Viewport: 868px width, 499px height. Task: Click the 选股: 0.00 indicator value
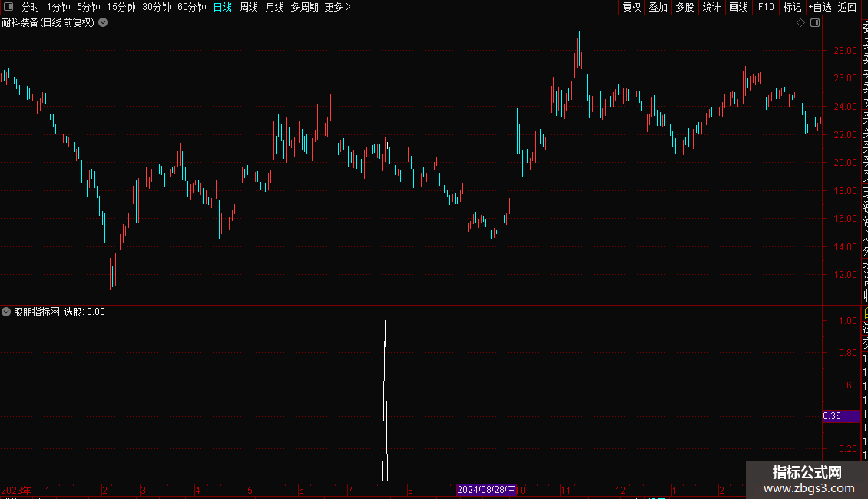pos(84,312)
